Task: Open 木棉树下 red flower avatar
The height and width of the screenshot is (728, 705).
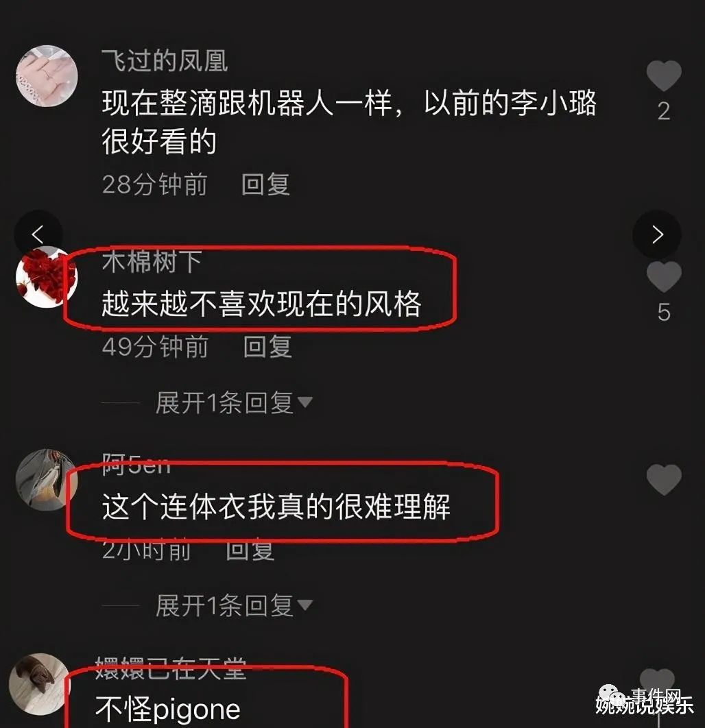Action: 47,277
